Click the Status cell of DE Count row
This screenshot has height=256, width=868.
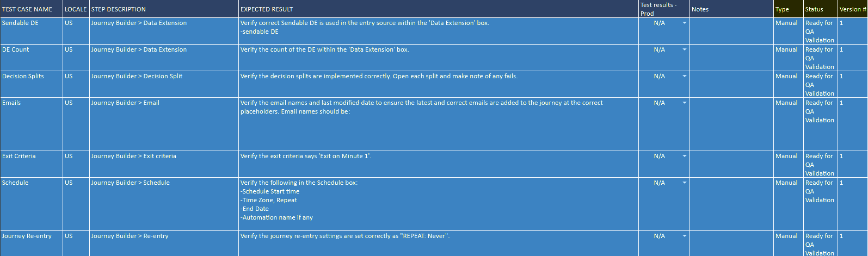(820, 58)
